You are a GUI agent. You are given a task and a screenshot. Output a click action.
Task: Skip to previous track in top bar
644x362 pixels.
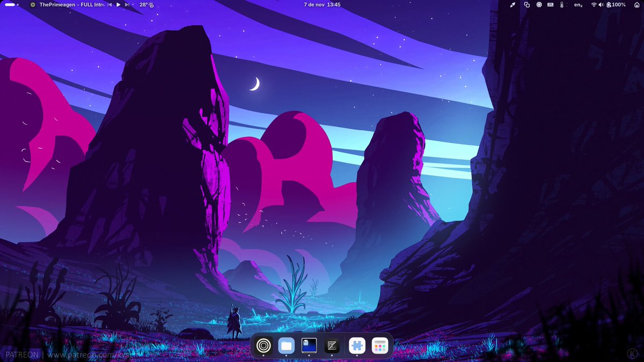(109, 4)
